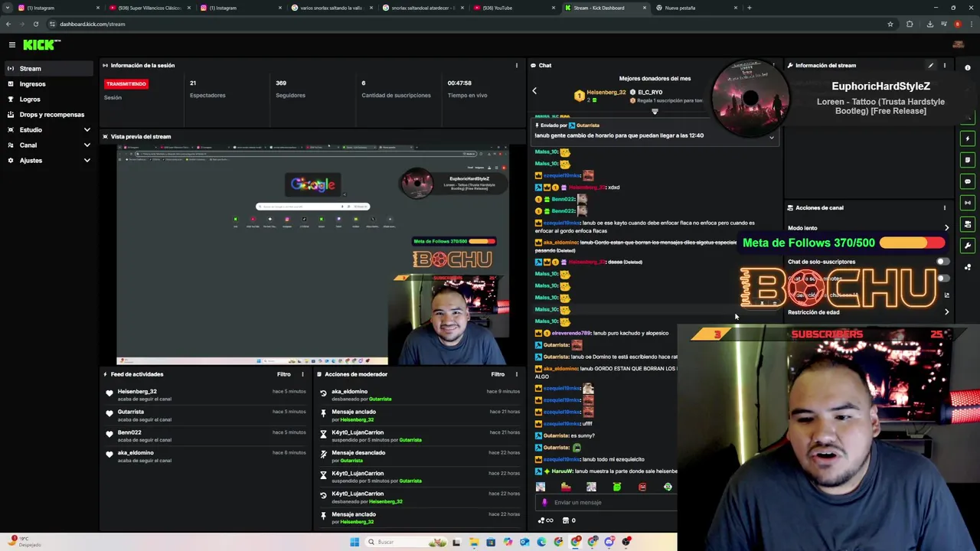Viewport: 980px width, 551px height.
Task: Toggle Chat de solo-suscriptores switch
Action: [942, 262]
